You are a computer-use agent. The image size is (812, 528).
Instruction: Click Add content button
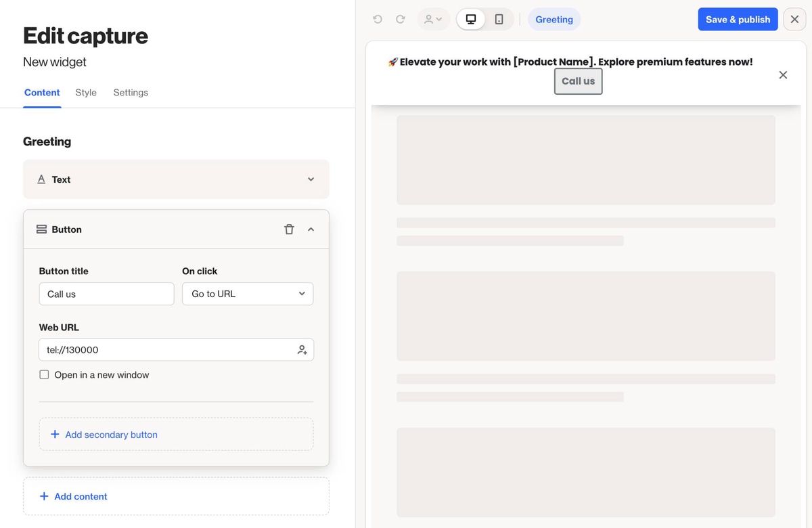176,496
